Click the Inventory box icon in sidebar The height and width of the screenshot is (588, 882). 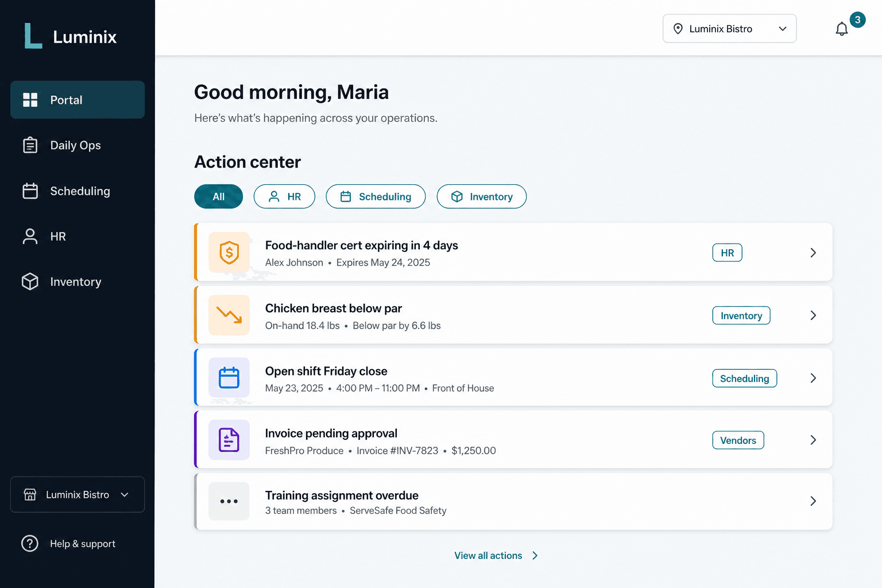coord(30,281)
